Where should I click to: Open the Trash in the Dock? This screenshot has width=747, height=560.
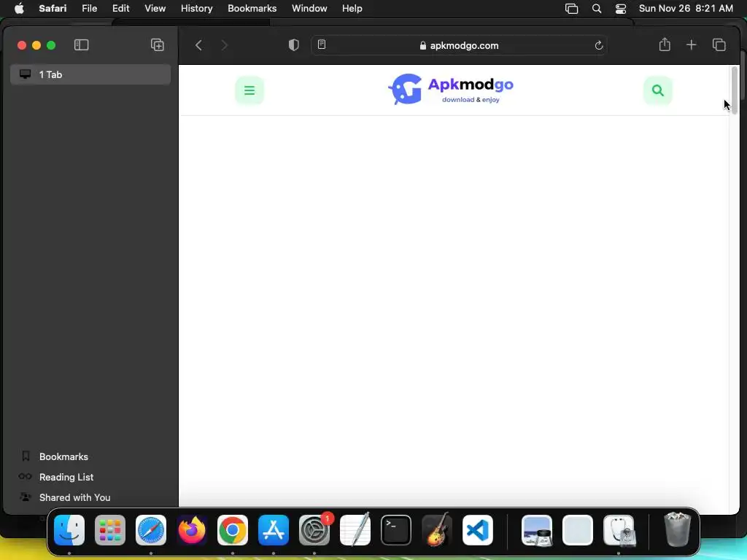tap(677, 529)
